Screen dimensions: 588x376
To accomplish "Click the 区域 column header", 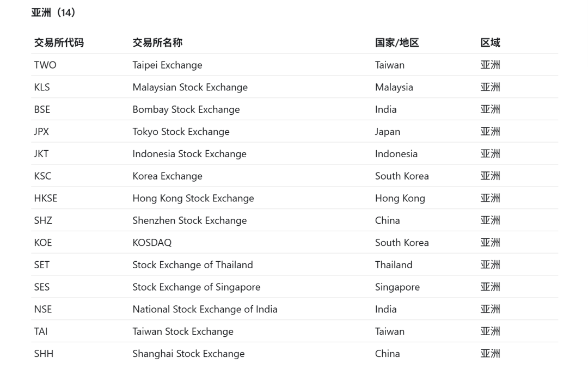I will 491,43.
